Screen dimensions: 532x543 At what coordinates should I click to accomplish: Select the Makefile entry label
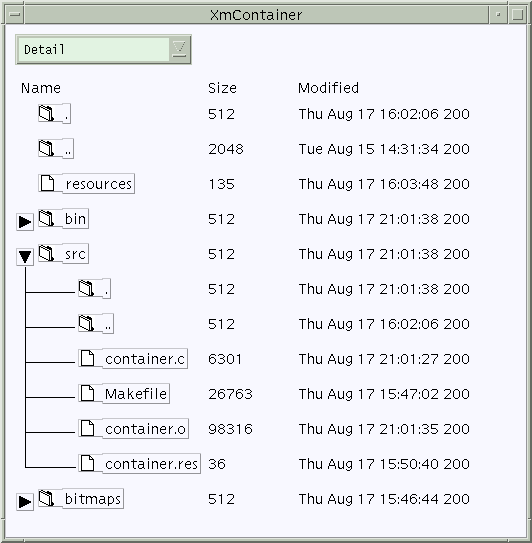(x=136, y=393)
